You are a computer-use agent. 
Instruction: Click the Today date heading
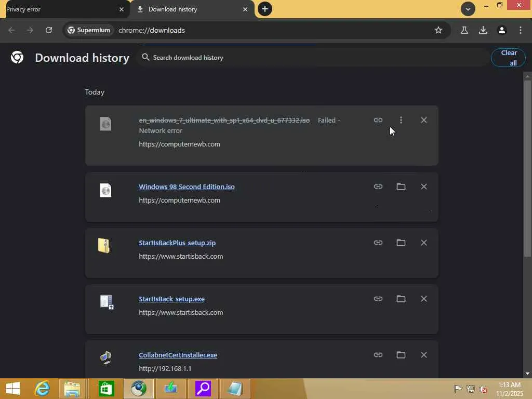(x=95, y=92)
